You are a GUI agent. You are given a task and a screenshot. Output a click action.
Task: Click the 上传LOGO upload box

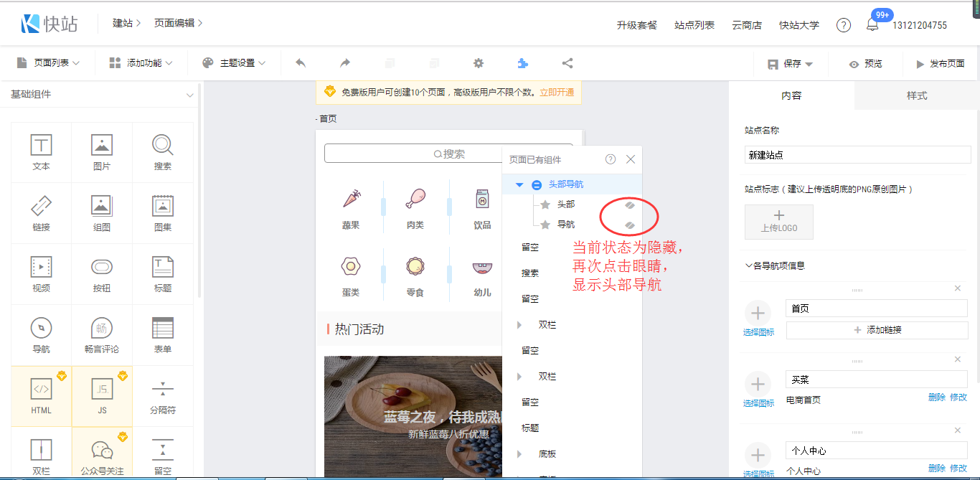[x=778, y=222]
